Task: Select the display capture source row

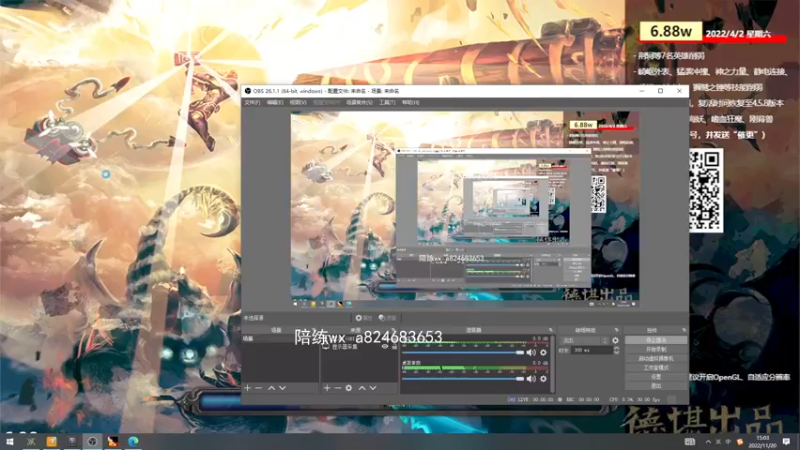Action: 359,347
